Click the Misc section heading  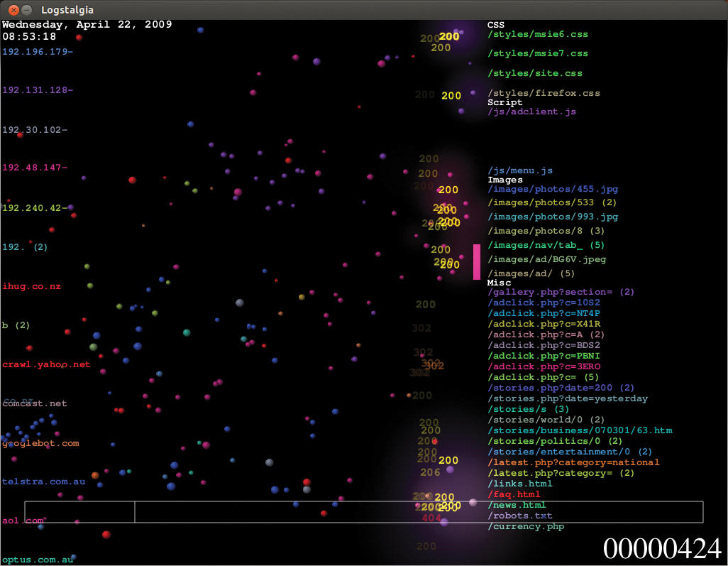tap(499, 283)
